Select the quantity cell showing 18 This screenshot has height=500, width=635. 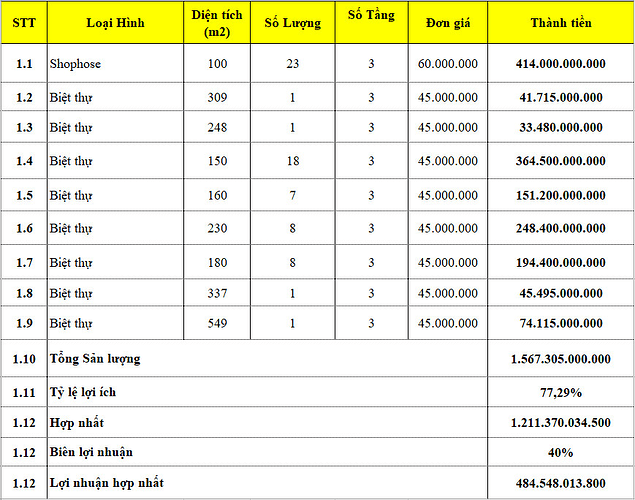[292, 161]
